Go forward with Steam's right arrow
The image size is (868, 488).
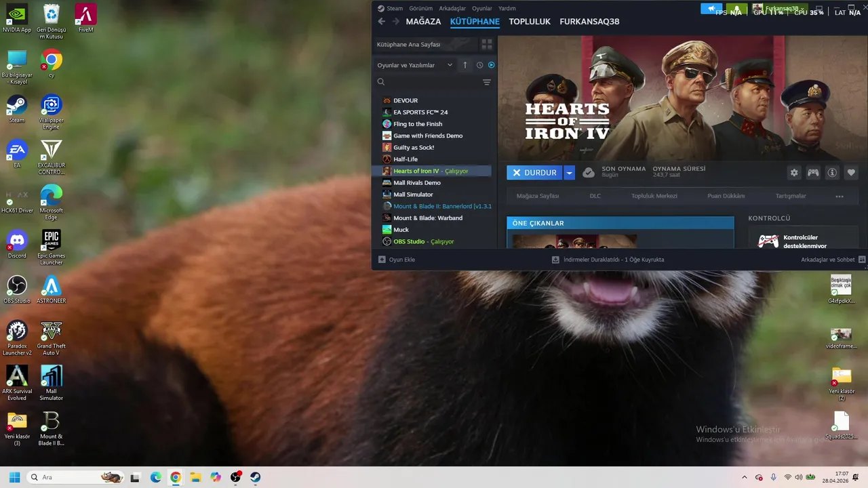(395, 22)
